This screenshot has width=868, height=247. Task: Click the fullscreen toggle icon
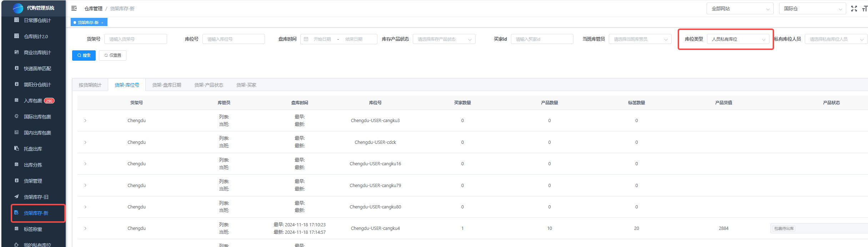[854, 9]
